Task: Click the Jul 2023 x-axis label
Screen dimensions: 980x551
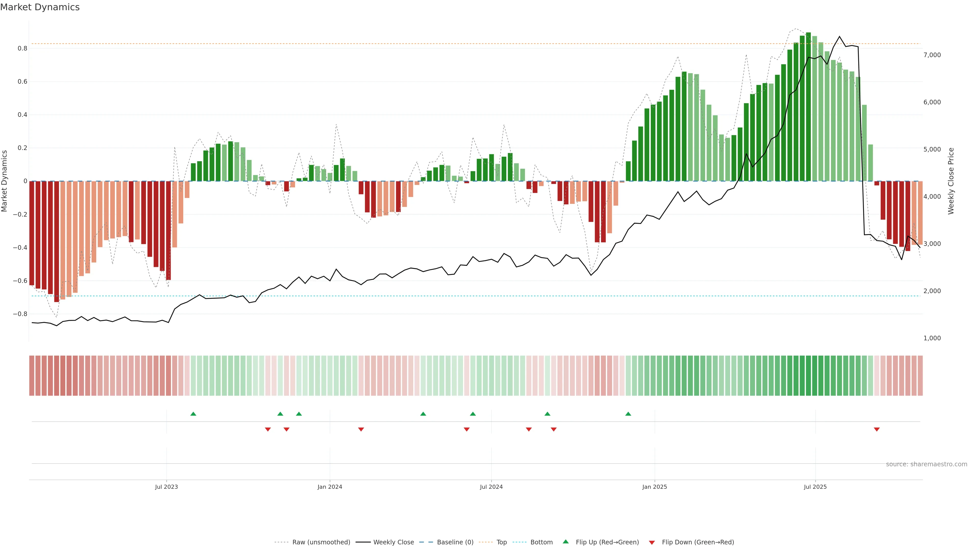Action: 166,487
